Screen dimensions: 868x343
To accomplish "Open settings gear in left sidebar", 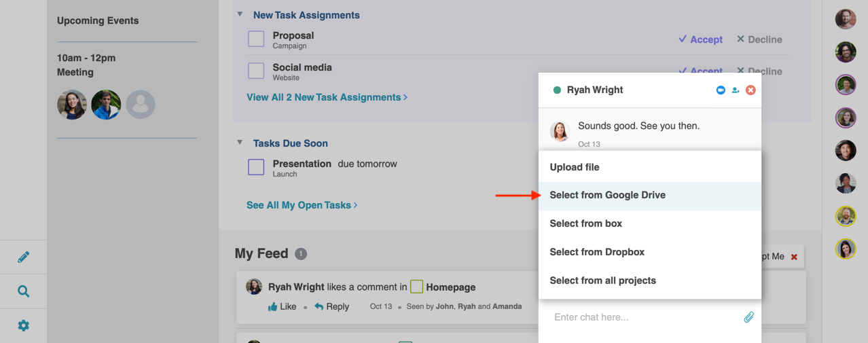I will coord(24,325).
